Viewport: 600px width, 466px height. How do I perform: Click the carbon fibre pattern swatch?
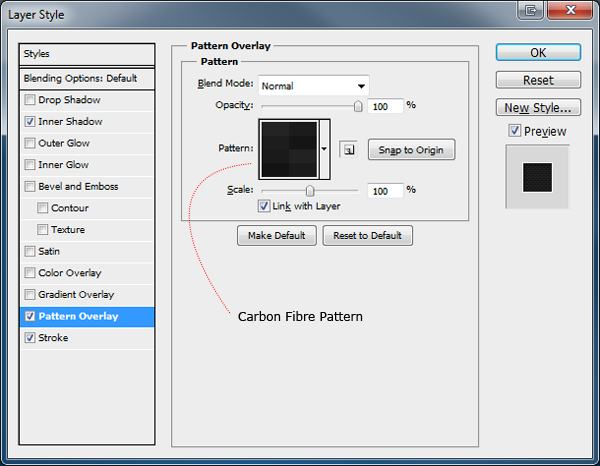tap(290, 149)
